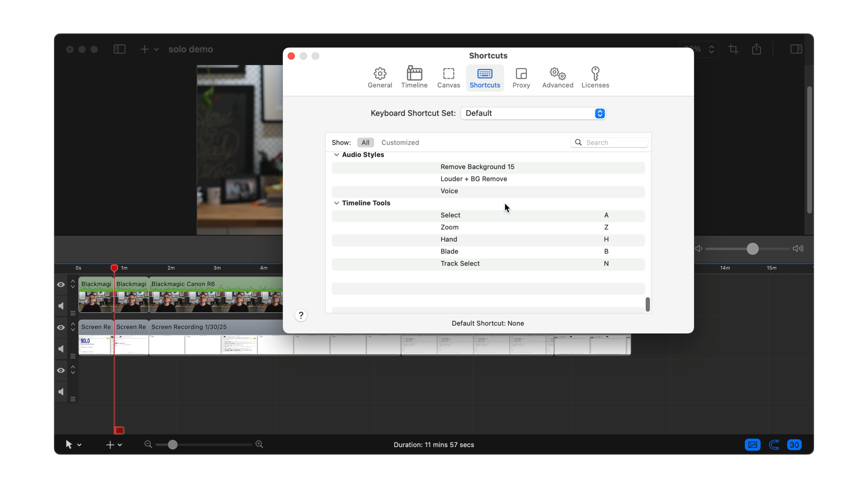
Task: Open the Advanced preferences tab
Action: point(557,78)
